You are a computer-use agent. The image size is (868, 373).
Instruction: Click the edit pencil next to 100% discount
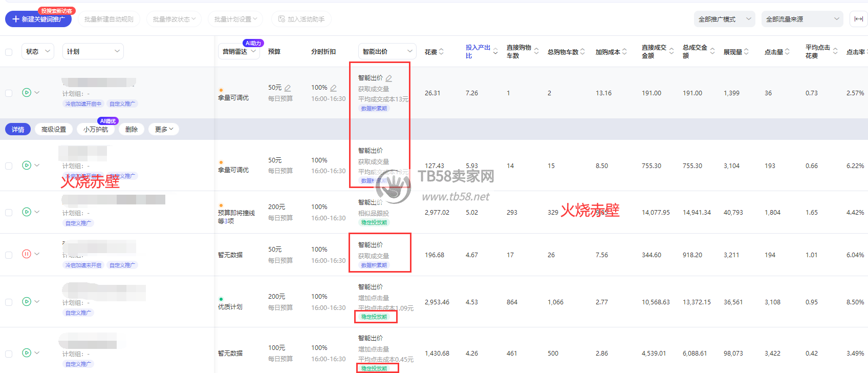pos(333,88)
